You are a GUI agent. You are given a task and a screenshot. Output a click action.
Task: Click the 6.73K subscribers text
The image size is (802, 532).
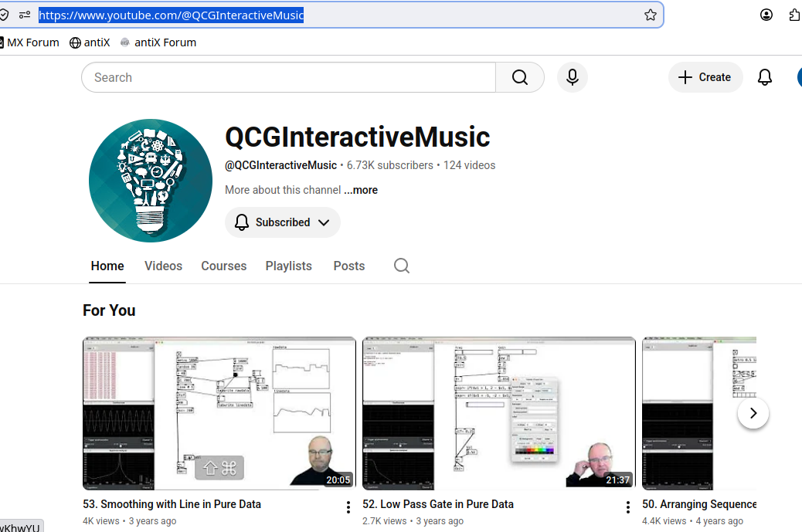point(389,165)
